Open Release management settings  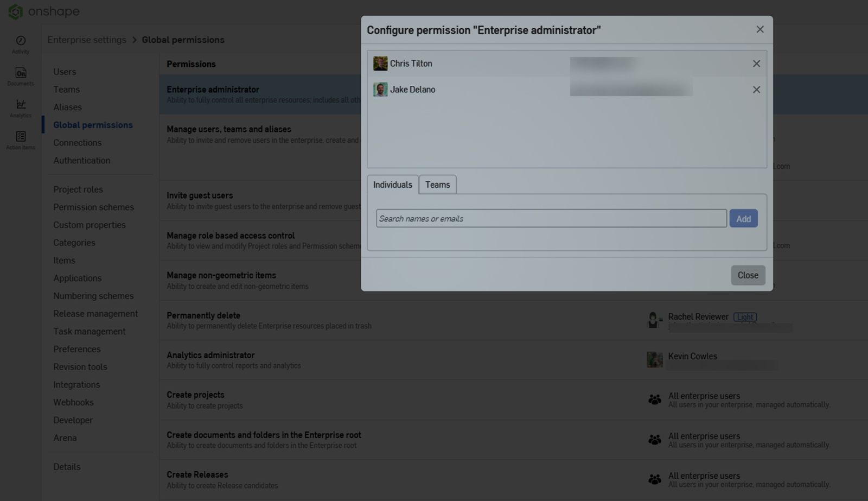coord(95,313)
